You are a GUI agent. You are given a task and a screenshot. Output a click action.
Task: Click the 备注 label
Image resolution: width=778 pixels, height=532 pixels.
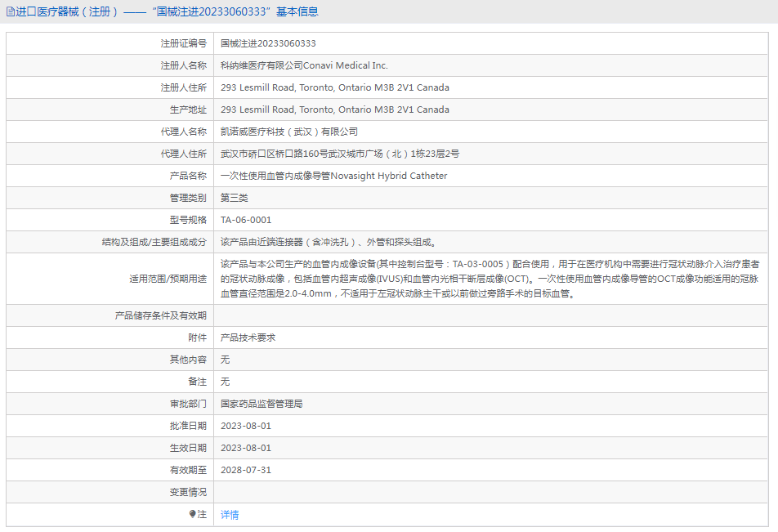click(x=198, y=382)
